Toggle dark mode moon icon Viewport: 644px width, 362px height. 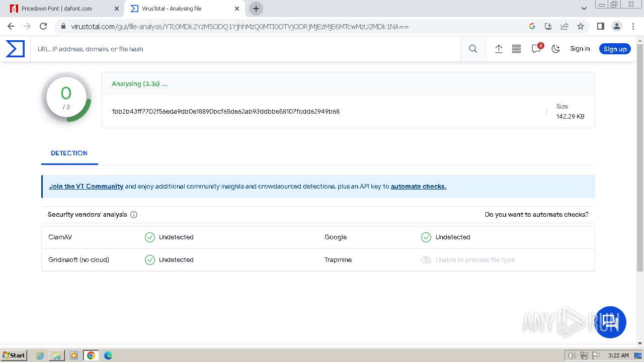(x=556, y=49)
